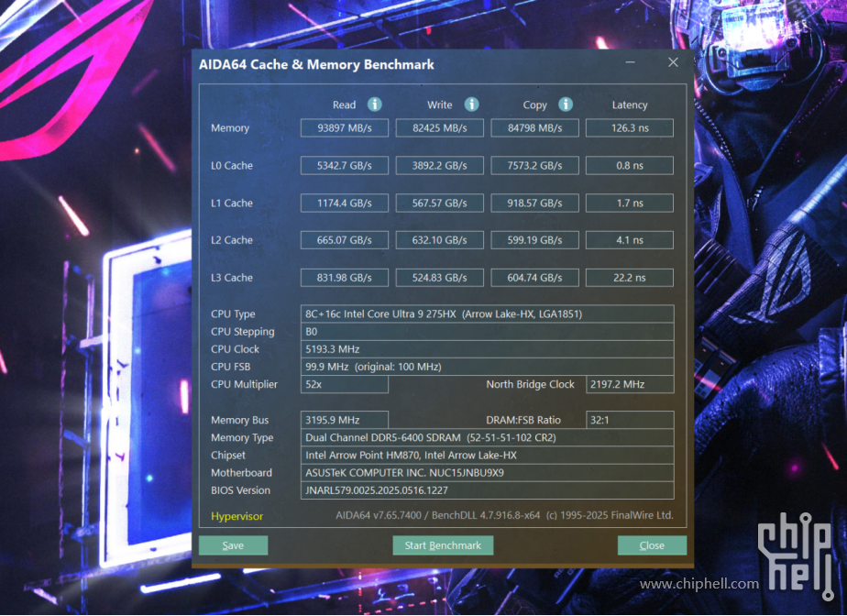Click the CPU Stepping B0 field
The height and width of the screenshot is (616, 847).
coord(488,332)
